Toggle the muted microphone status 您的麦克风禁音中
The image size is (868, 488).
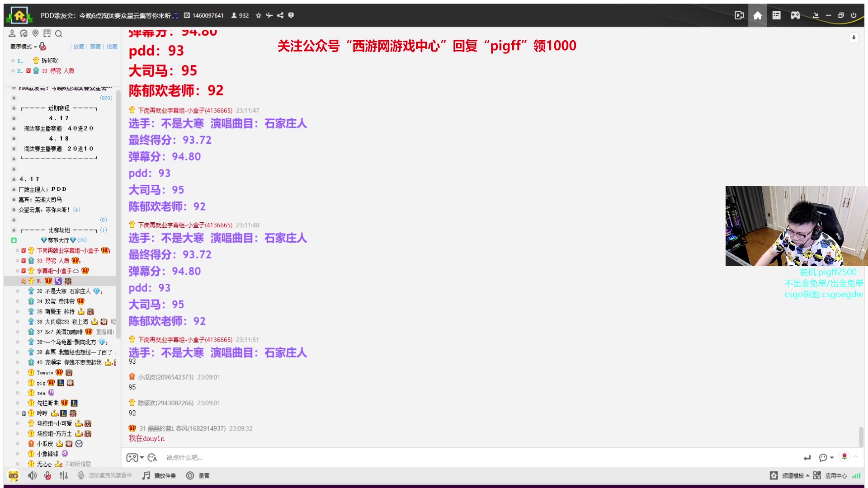tap(104, 475)
